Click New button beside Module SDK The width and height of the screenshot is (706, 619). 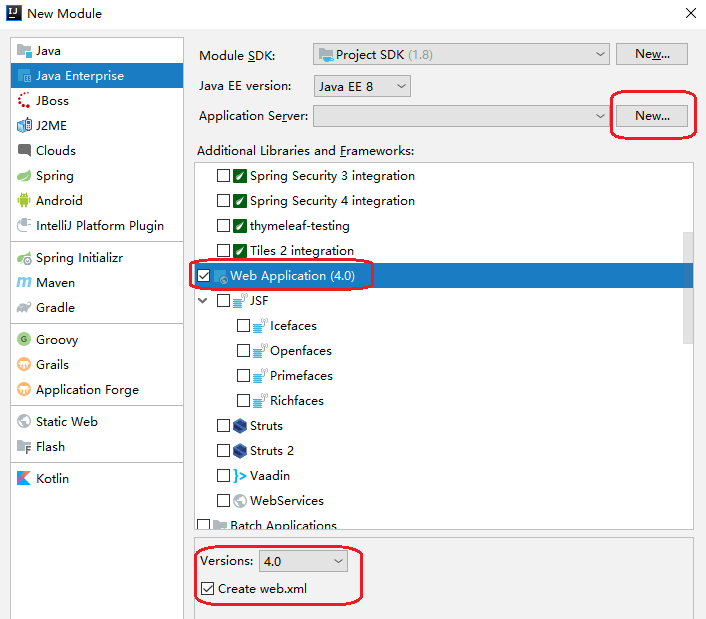[x=652, y=54]
